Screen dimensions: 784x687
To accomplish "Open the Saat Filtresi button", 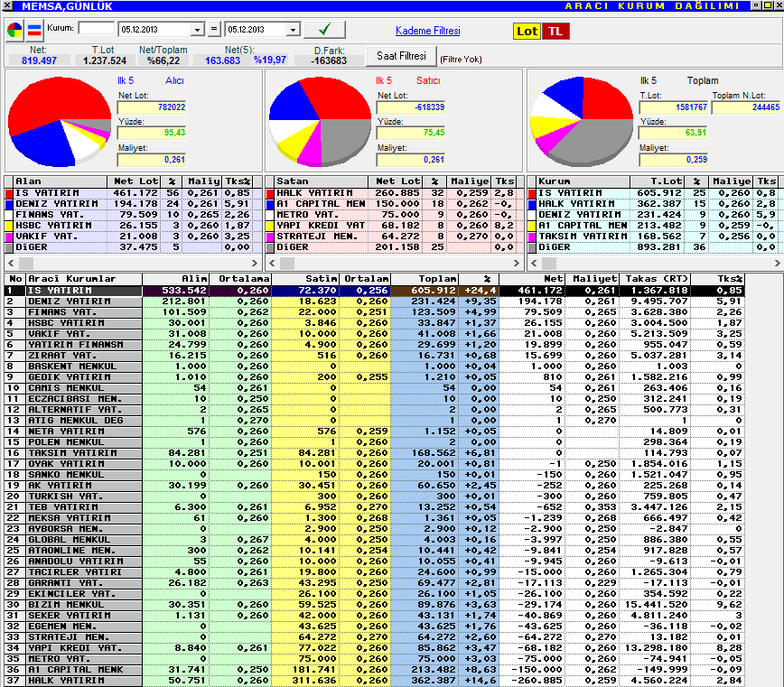I will 402,56.
